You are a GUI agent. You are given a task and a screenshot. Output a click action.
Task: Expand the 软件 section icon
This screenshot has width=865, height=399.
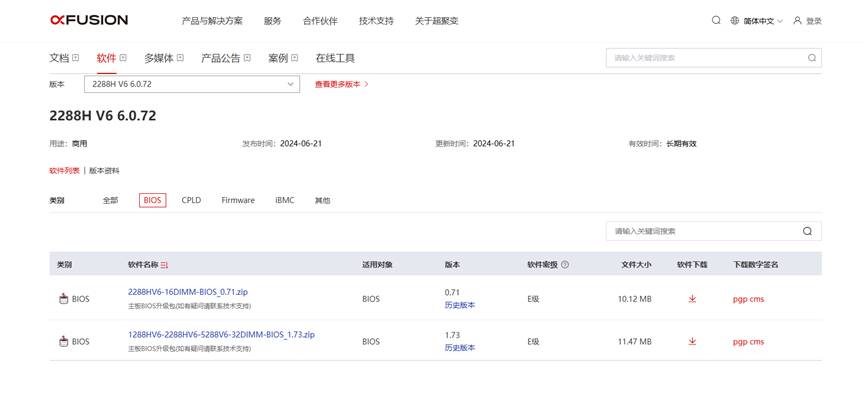tap(123, 57)
